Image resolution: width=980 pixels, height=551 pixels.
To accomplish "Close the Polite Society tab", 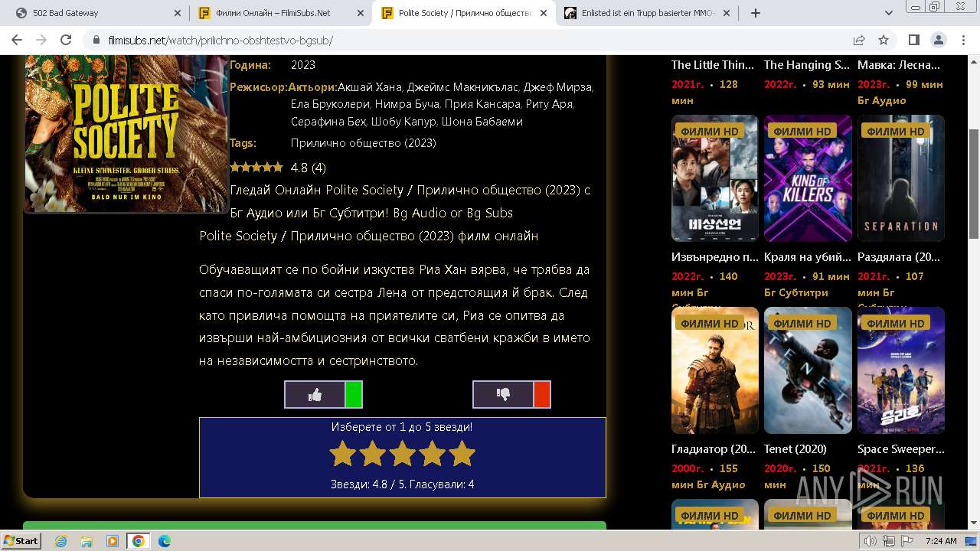I will pyautogui.click(x=544, y=13).
